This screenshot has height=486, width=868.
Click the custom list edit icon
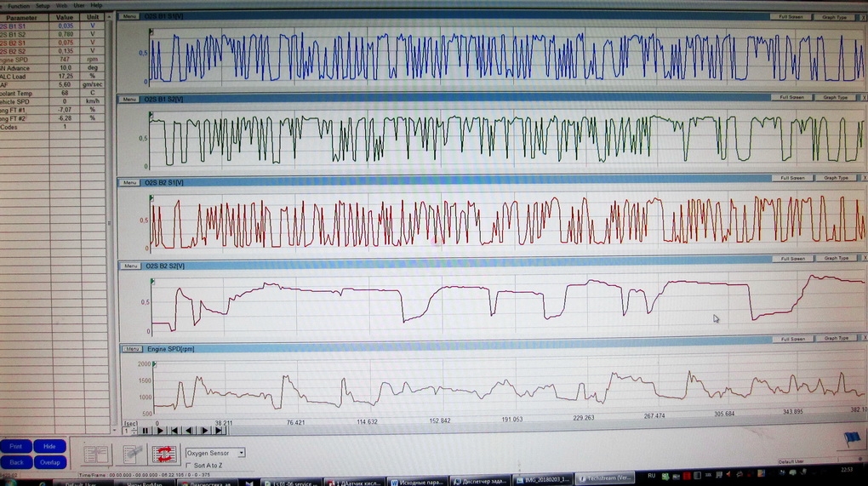click(133, 455)
